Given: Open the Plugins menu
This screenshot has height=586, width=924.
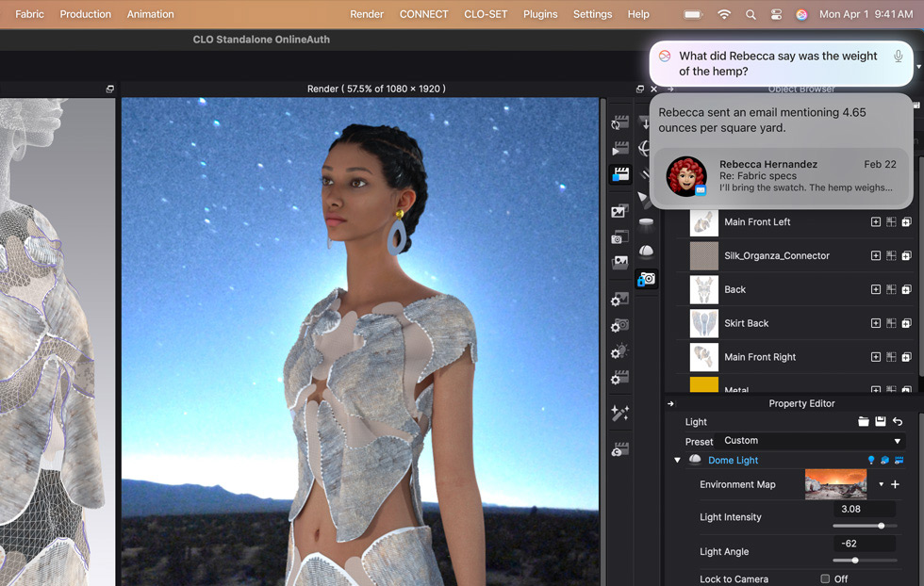Looking at the screenshot, I should 540,14.
